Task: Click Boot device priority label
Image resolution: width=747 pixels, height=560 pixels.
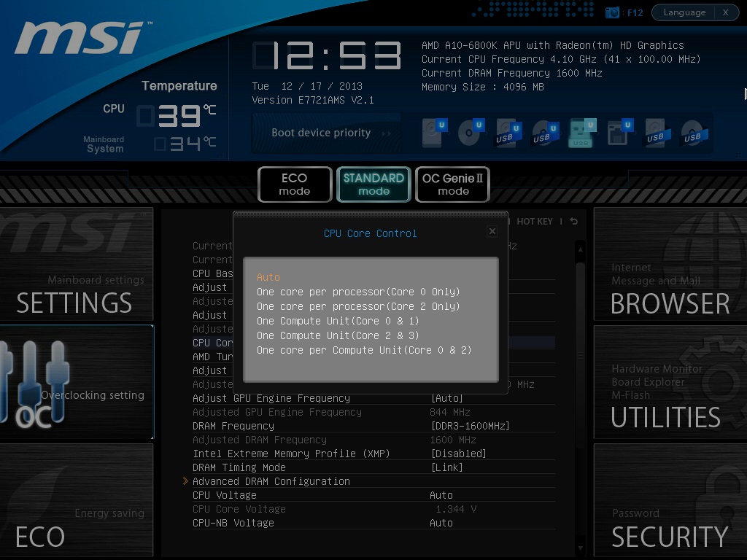Action: click(321, 133)
